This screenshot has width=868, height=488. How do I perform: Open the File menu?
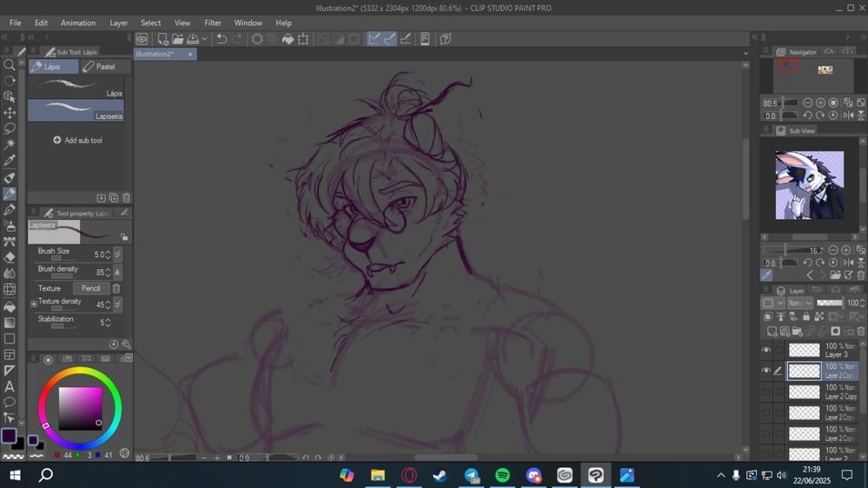[15, 23]
